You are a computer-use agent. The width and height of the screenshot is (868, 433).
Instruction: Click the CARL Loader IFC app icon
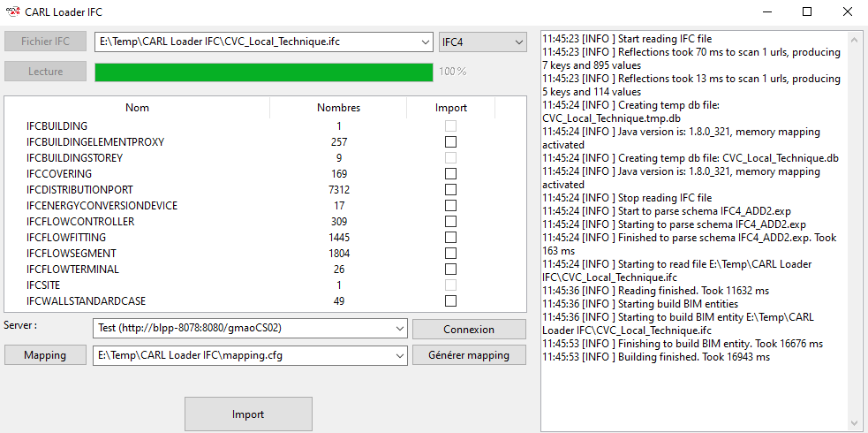tap(12, 11)
